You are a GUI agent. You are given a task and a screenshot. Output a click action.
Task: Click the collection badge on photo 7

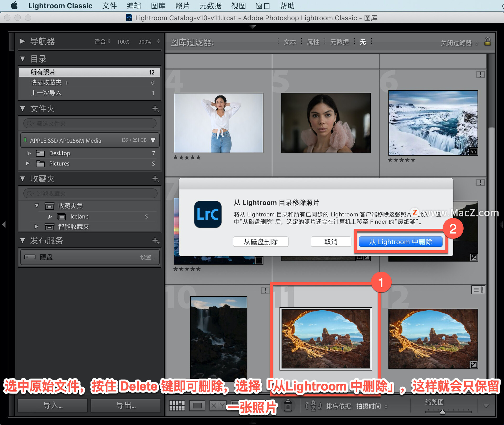tap(259, 261)
